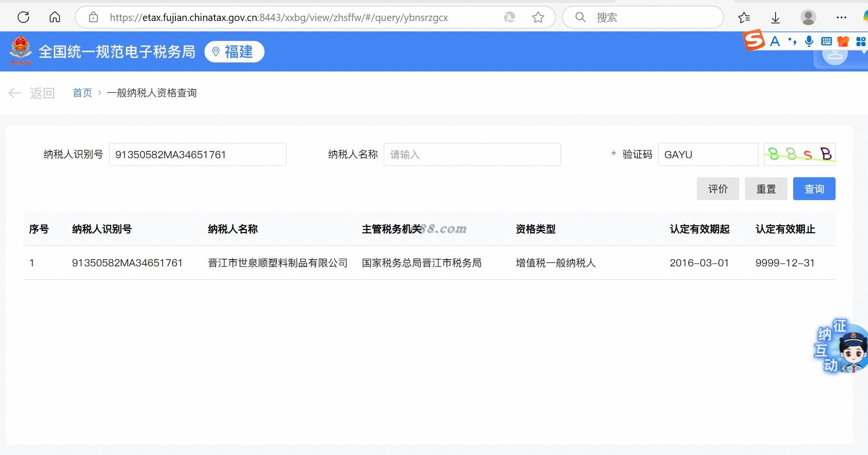
Task: Click the 序号 column header
Action: (x=39, y=229)
